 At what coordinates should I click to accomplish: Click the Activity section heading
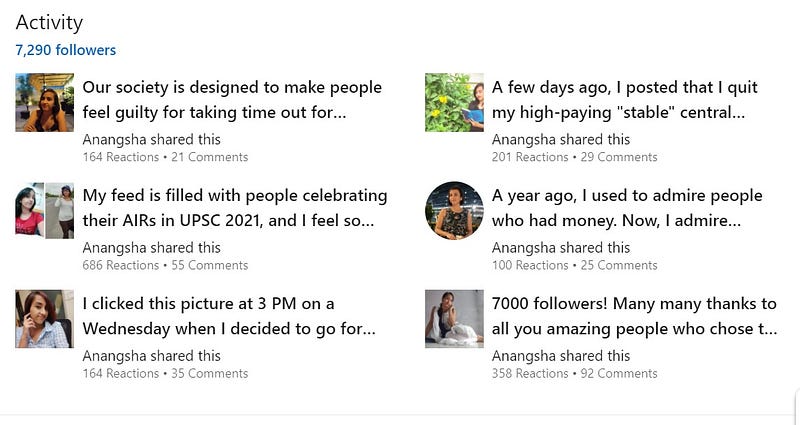[x=49, y=22]
